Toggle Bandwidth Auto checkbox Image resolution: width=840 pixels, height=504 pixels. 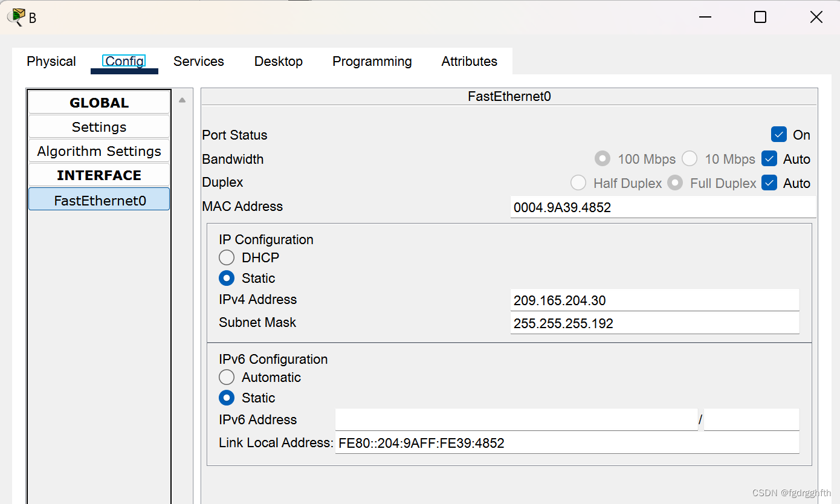pyautogui.click(x=769, y=159)
